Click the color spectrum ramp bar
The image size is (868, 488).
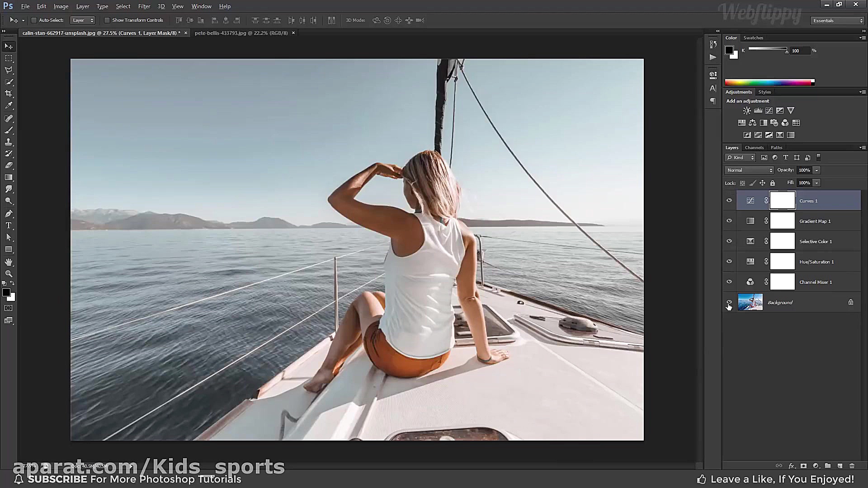click(x=769, y=82)
